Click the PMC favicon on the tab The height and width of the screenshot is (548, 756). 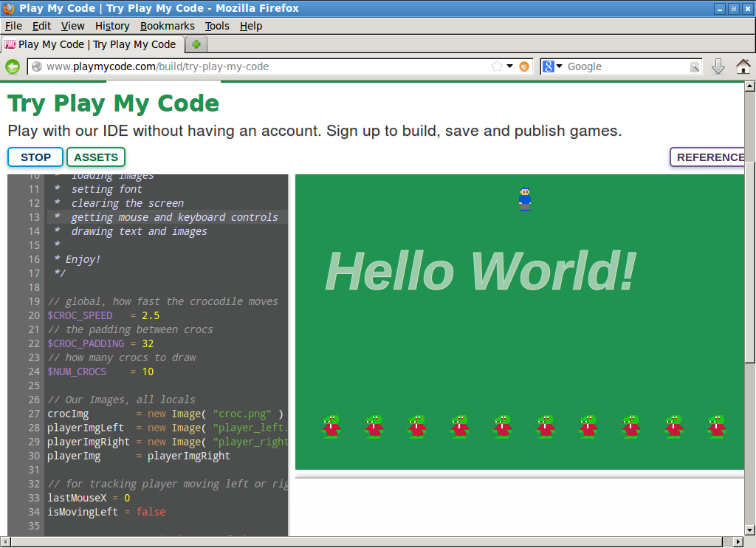[x=10, y=44]
